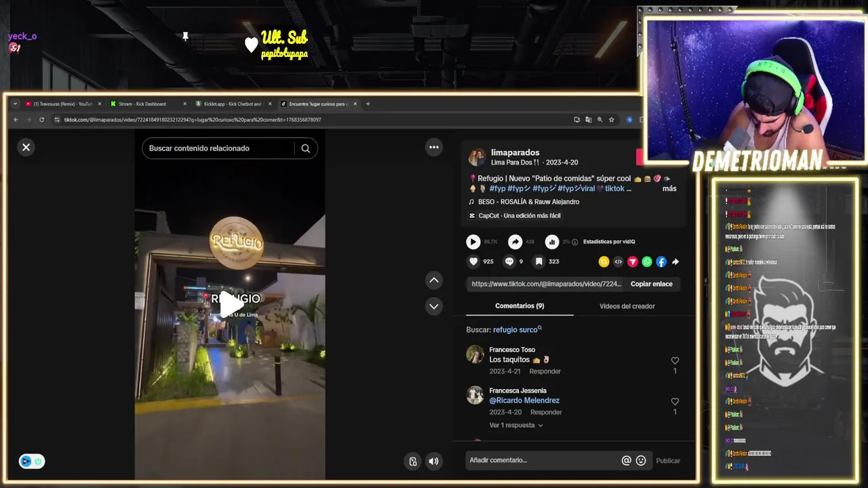The height and width of the screenshot is (488, 868).
Task: Click the translate page icon in address bar
Action: pyautogui.click(x=588, y=120)
